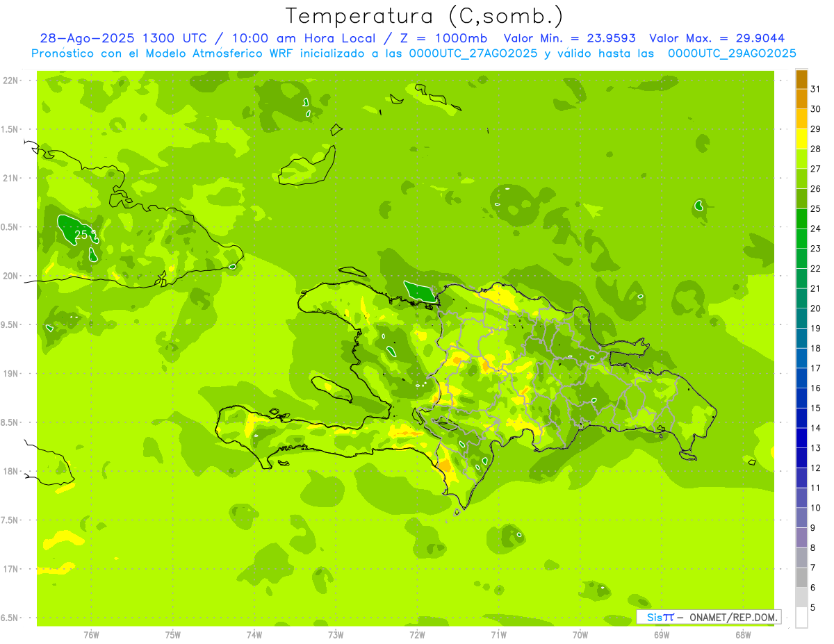834x644 pixels.
Task: Pick the blue legend swatch between 15 and 16
Action: coord(801,398)
